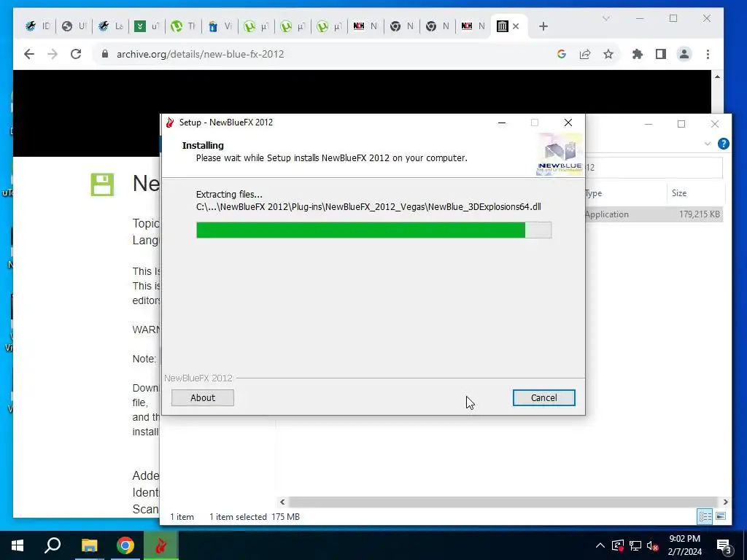Click the About button in the installer
This screenshot has height=560, width=747.
203,397
